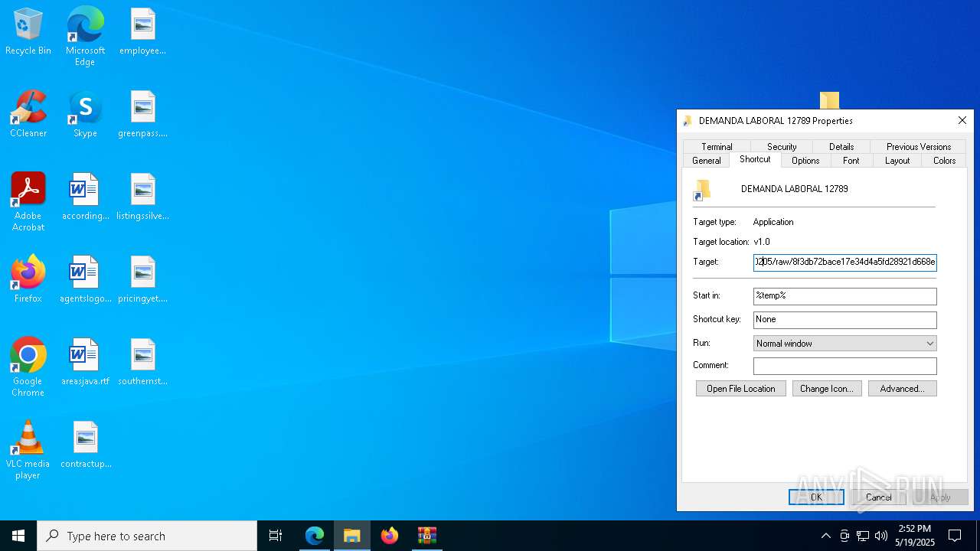Select the greenpass image file icon
980x551 pixels.
pyautogui.click(x=142, y=115)
